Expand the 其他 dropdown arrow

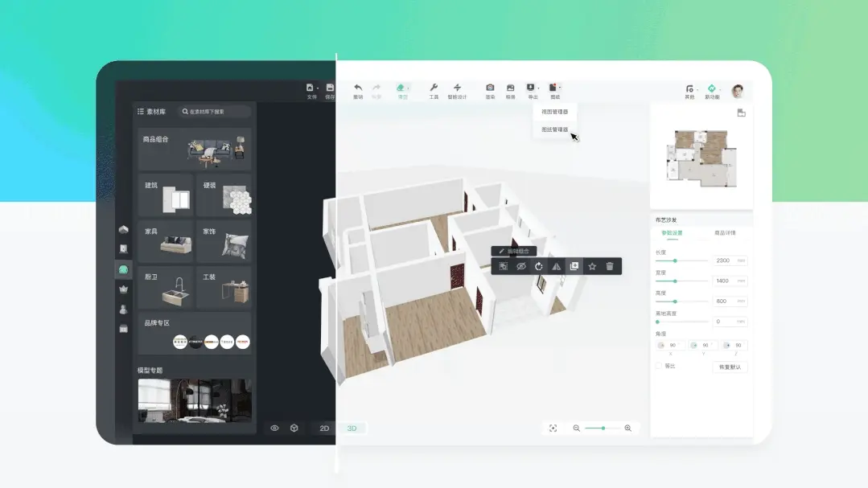pos(697,89)
